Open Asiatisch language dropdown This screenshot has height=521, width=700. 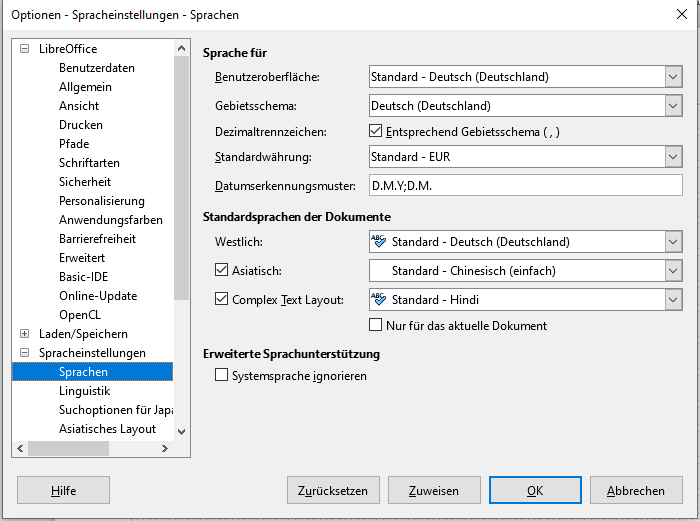(673, 271)
